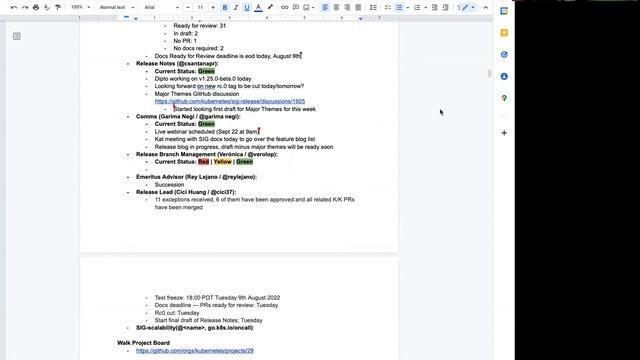
Task: Click the font size field showing 11
Action: click(x=200, y=7)
